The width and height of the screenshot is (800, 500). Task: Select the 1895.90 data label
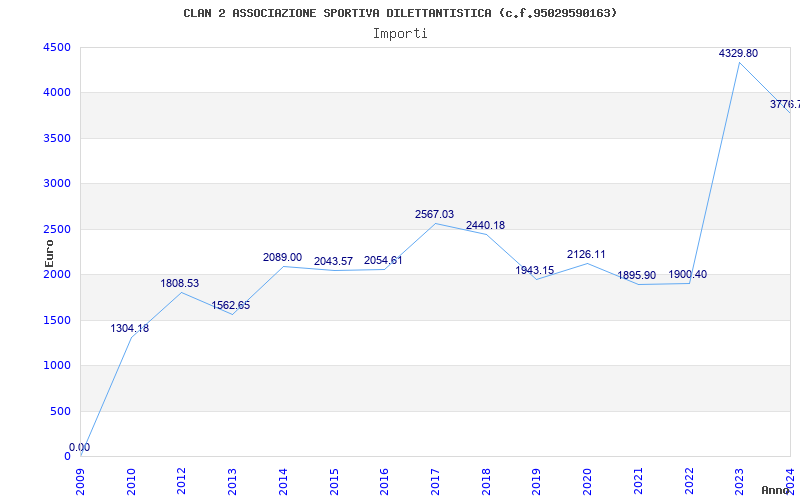(637, 276)
